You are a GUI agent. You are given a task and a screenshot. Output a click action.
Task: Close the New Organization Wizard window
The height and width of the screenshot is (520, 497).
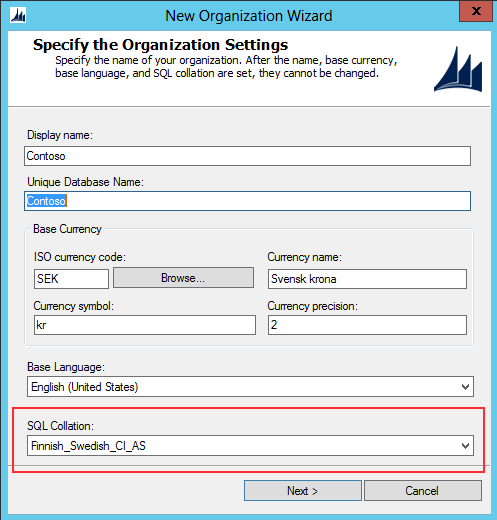point(476,12)
